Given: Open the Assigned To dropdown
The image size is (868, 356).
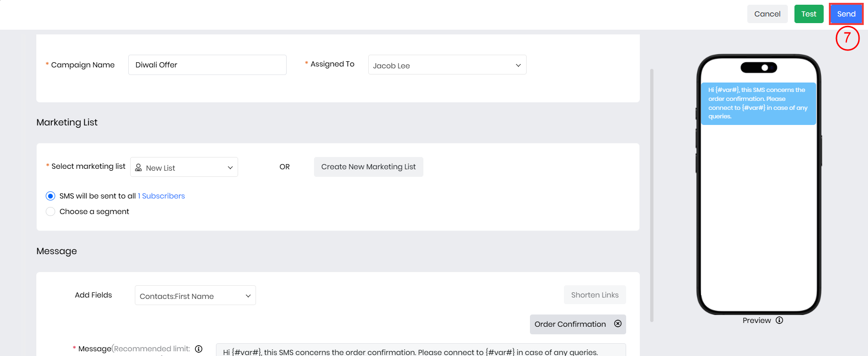Looking at the screenshot, I should pyautogui.click(x=446, y=65).
